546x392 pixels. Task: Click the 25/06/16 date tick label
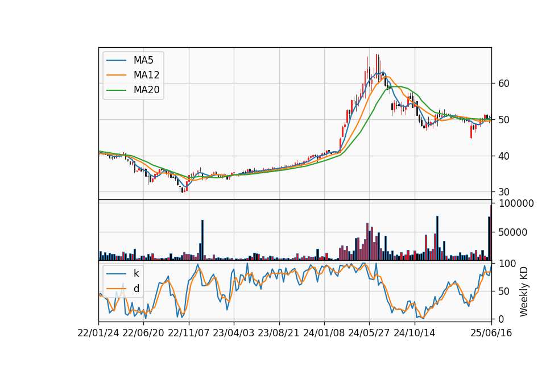click(x=491, y=333)
